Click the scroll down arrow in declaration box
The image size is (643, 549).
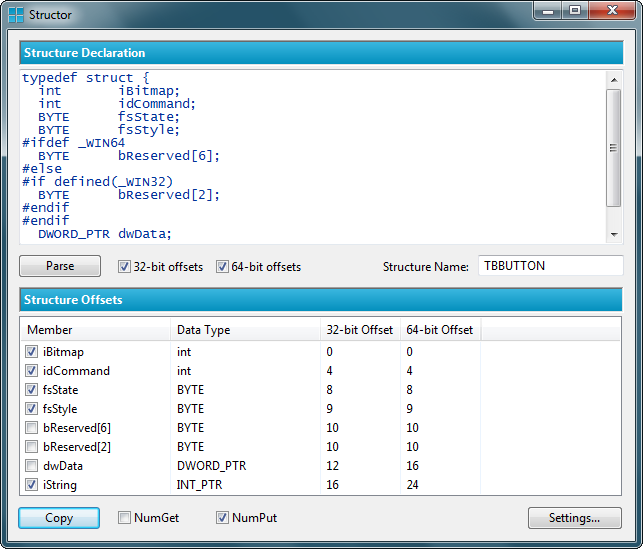point(614,235)
